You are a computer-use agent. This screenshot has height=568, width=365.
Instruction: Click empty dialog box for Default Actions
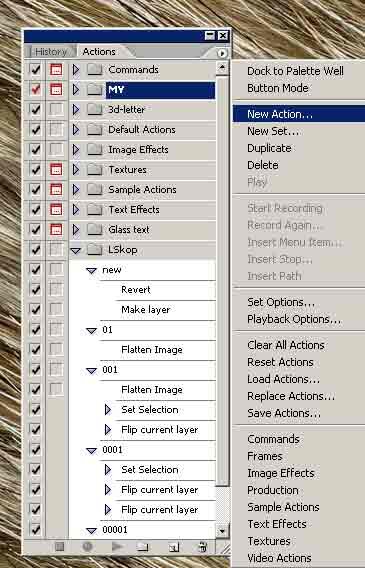click(56, 129)
